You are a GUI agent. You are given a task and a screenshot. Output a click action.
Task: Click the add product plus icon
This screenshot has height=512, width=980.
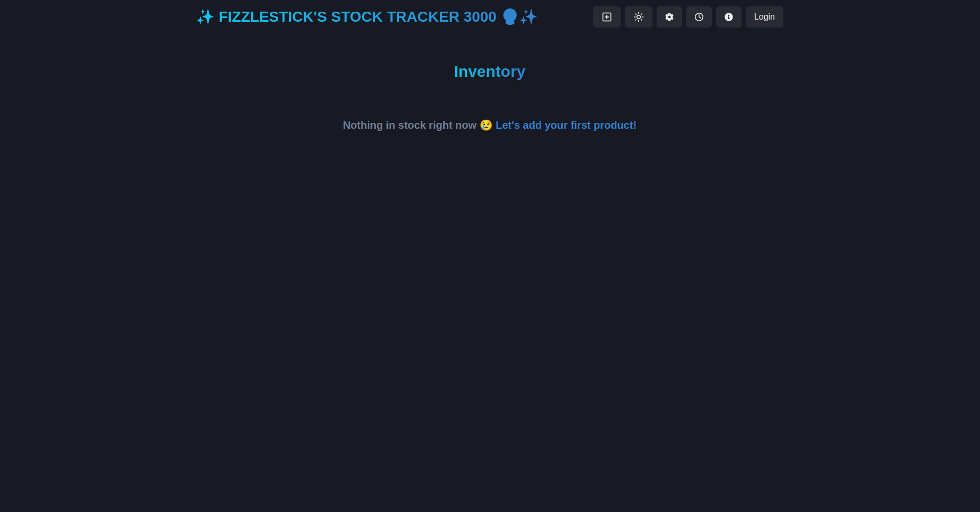(x=606, y=17)
